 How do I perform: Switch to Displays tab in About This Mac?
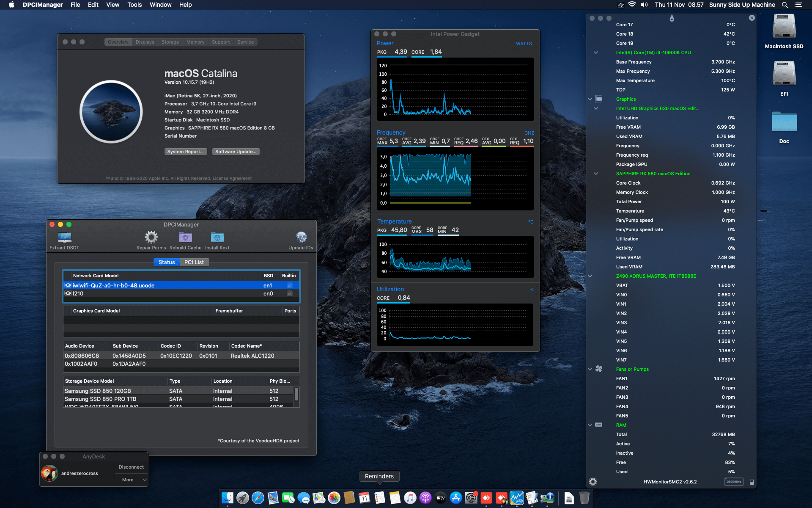(145, 42)
